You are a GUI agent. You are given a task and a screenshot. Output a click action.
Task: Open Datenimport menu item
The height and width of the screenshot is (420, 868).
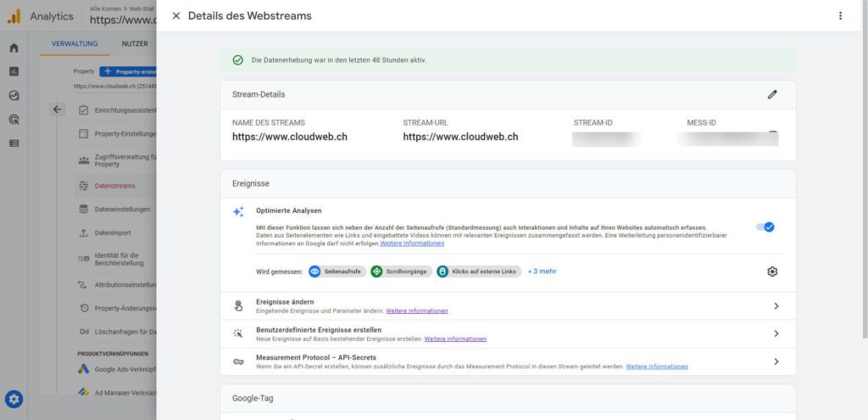(x=116, y=232)
